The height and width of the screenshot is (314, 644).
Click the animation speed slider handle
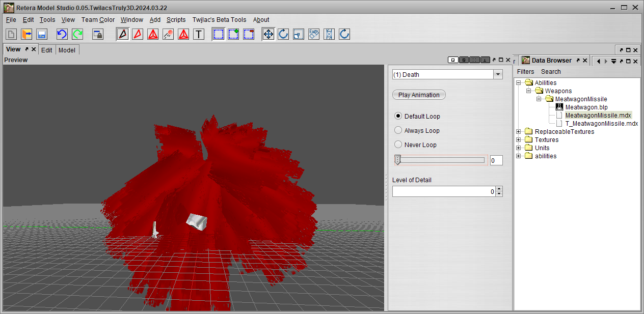tap(398, 160)
